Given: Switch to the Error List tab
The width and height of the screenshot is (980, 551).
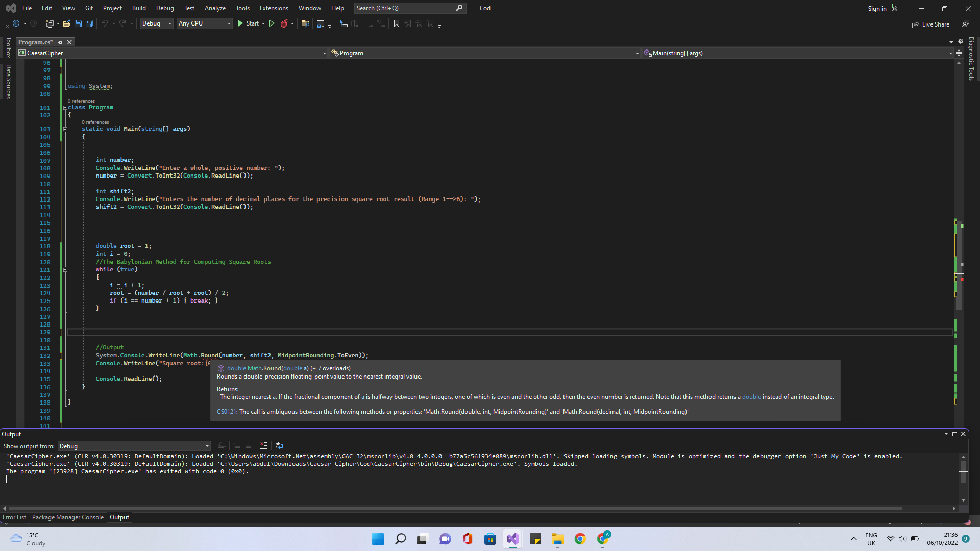Looking at the screenshot, I should 14,517.
